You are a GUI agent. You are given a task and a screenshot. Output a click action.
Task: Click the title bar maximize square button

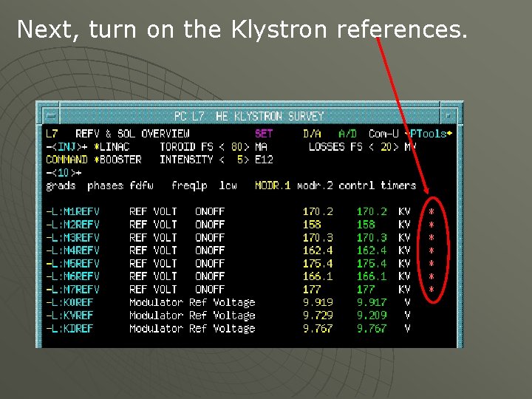click(x=448, y=116)
